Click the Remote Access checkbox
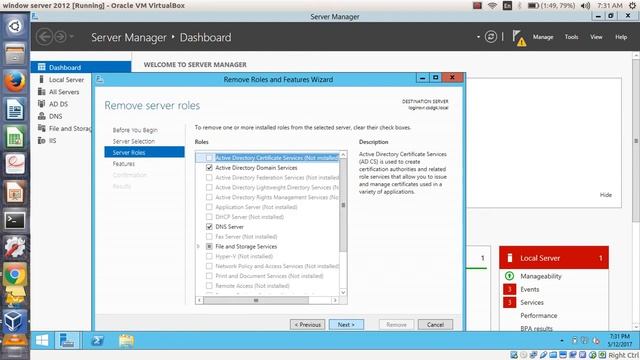640x360 pixels. coord(209,286)
